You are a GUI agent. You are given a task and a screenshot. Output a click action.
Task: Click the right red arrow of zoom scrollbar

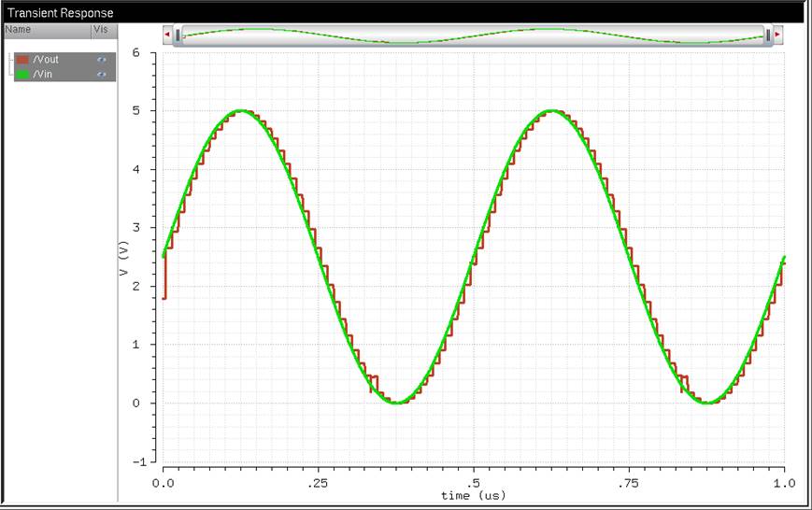[777, 35]
